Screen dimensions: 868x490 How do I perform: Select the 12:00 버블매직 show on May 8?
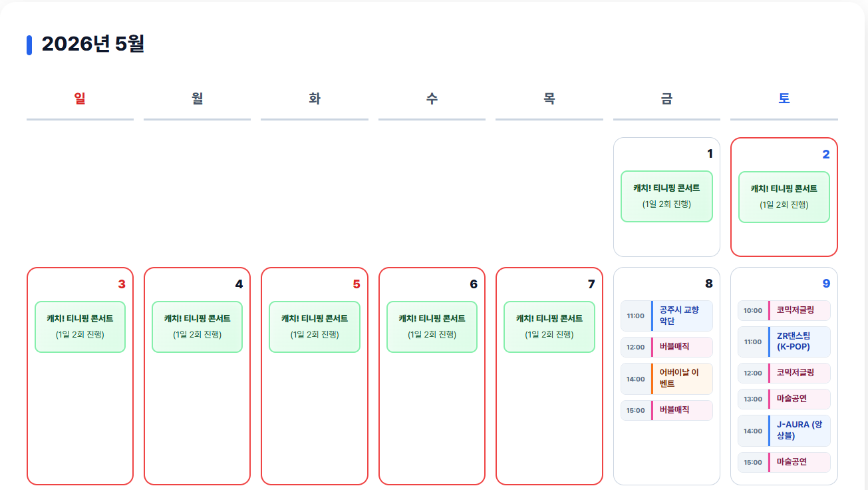pyautogui.click(x=666, y=348)
